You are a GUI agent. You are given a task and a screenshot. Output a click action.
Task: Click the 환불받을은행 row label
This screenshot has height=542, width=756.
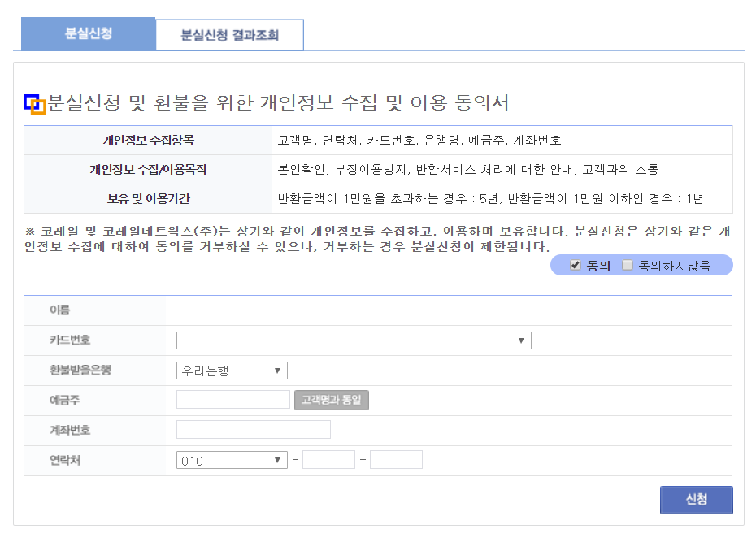click(x=80, y=370)
